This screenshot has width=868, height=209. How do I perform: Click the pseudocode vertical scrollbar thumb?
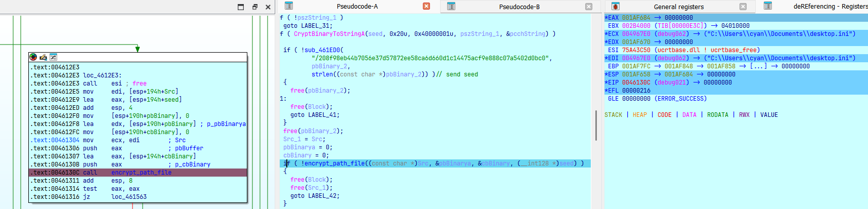click(596, 125)
